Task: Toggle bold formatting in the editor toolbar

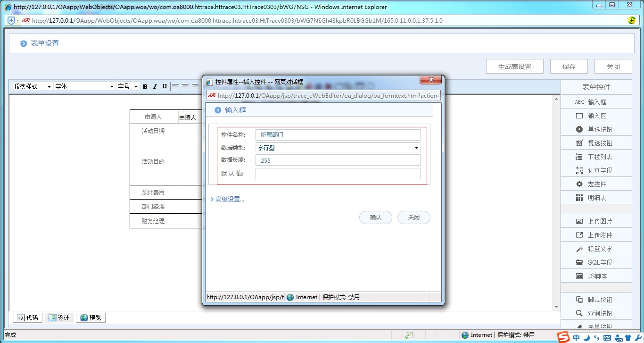Action: coord(145,86)
